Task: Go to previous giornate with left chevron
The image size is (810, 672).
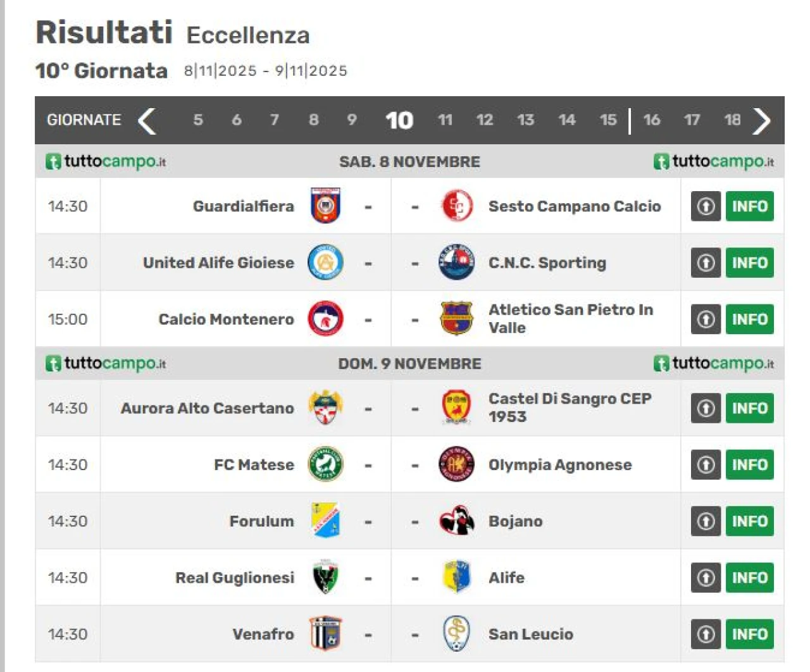Action: (147, 120)
